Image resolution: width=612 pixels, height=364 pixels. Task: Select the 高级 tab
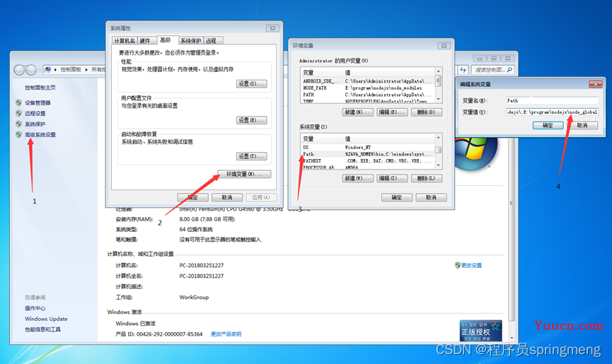pyautogui.click(x=167, y=40)
